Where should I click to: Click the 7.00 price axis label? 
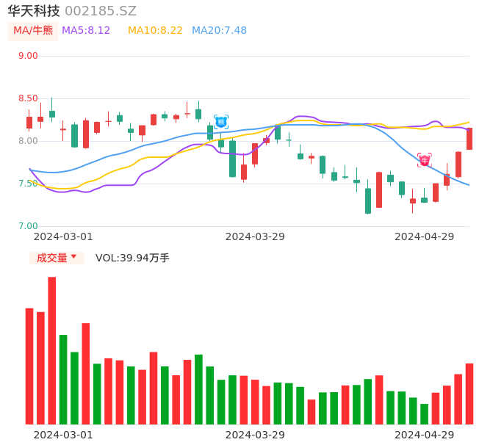(x=28, y=226)
